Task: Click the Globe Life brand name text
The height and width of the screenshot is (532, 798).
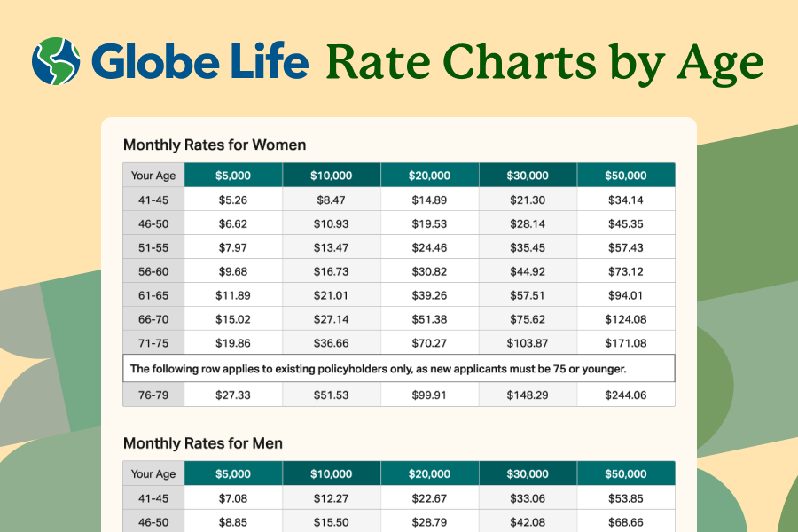Action: point(200,61)
